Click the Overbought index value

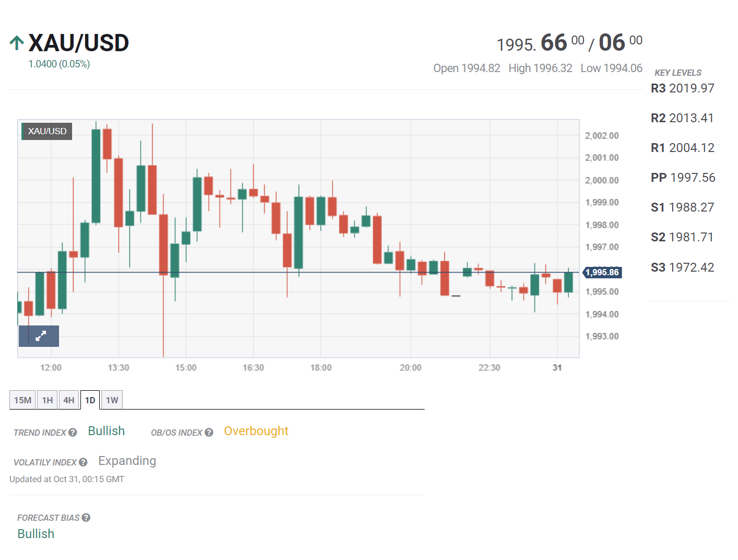[256, 431]
